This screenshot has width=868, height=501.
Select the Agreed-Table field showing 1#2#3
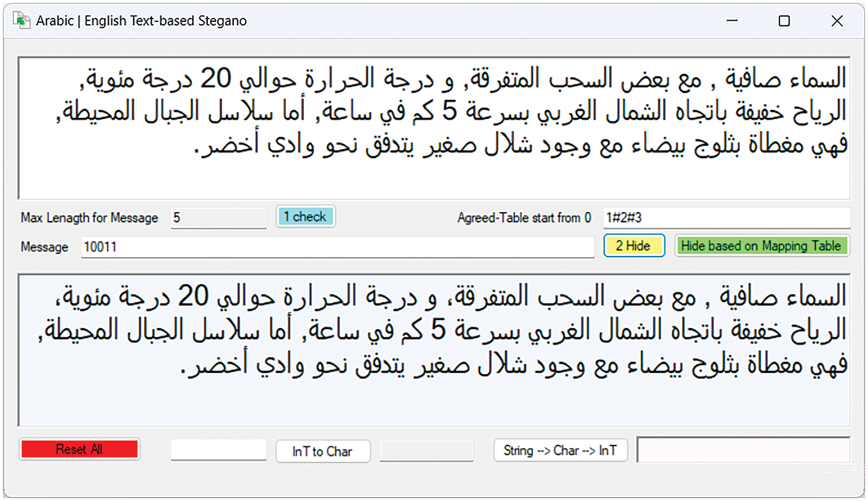tap(726, 218)
